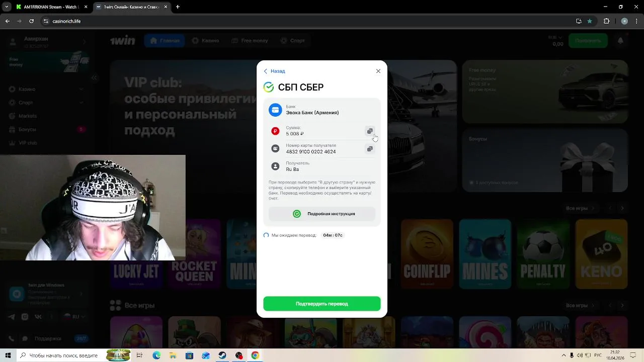The width and height of the screenshot is (644, 362).
Task: Open the Free money promo card
Action: tap(545, 92)
